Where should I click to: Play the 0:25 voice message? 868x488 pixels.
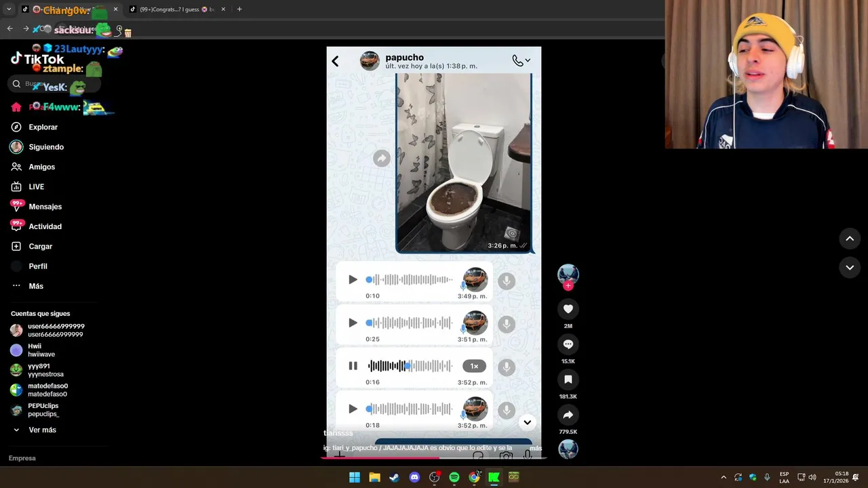click(x=353, y=323)
